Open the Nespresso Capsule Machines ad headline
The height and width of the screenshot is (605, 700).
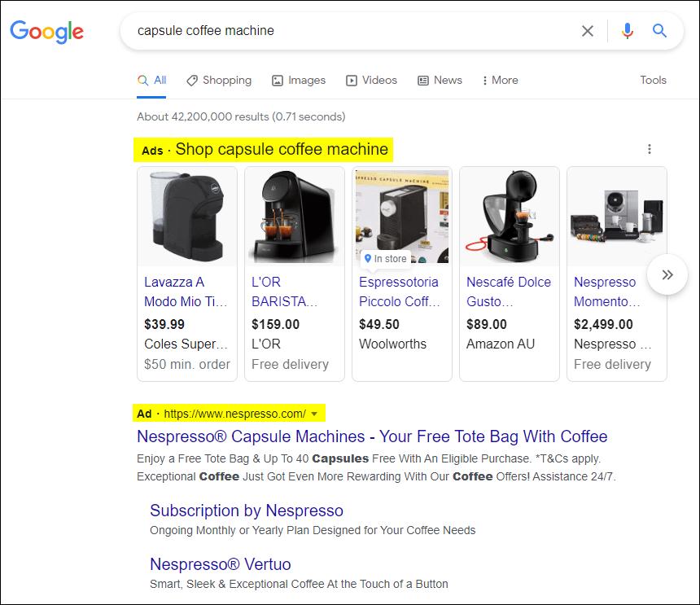(372, 436)
